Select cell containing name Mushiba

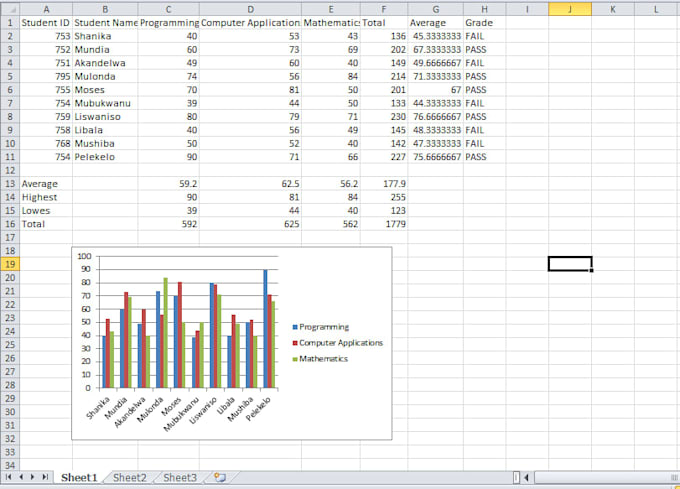(105, 143)
